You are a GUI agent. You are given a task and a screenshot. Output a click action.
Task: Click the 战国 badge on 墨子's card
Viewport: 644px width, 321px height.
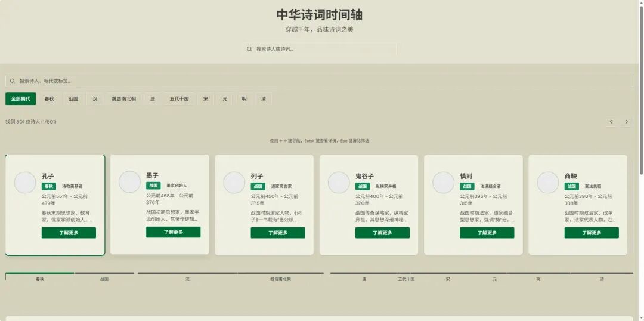[x=154, y=186]
